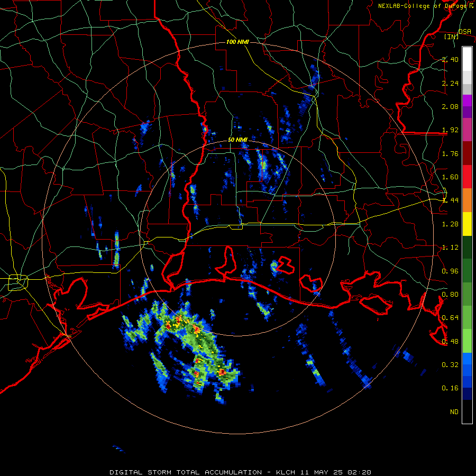Click the 1.12 legend value
The image size is (476, 476).
(450, 248)
